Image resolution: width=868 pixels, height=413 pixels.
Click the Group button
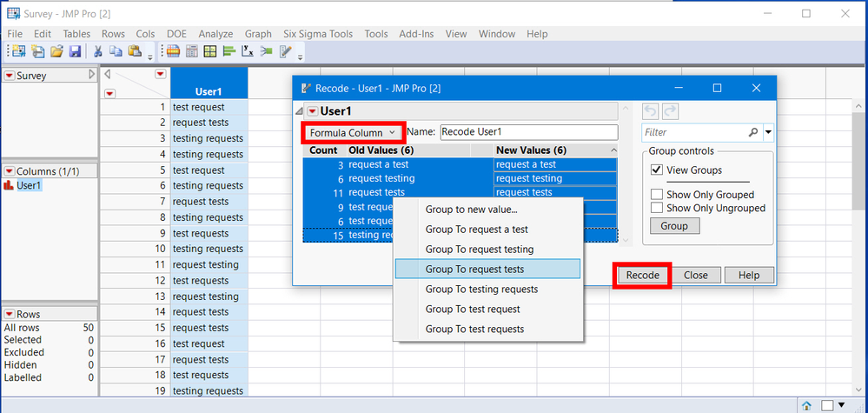point(674,226)
